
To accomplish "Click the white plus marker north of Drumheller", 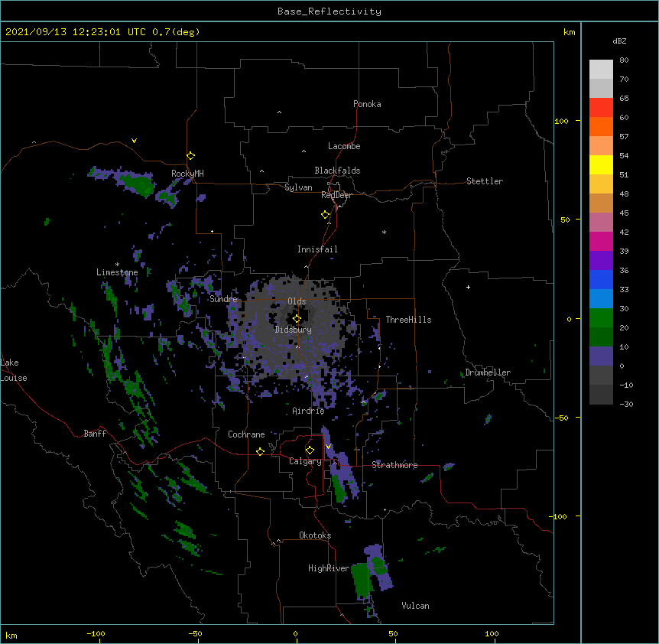I will pos(468,287).
